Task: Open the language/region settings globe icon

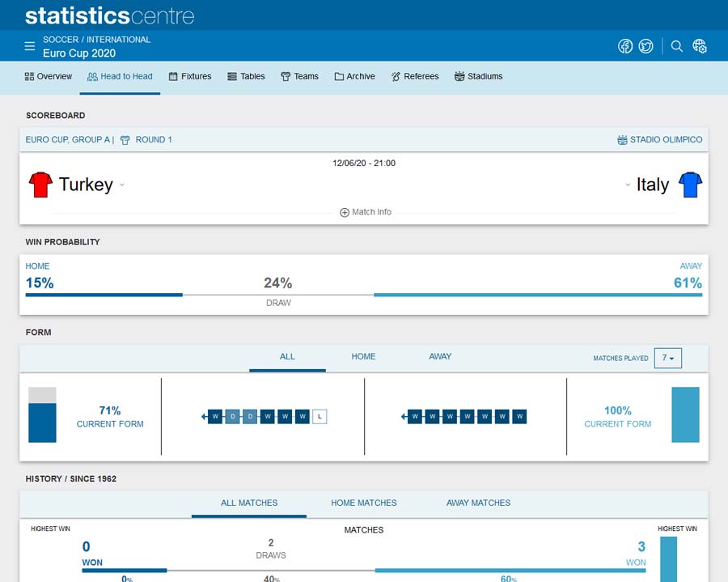Action: [x=700, y=46]
